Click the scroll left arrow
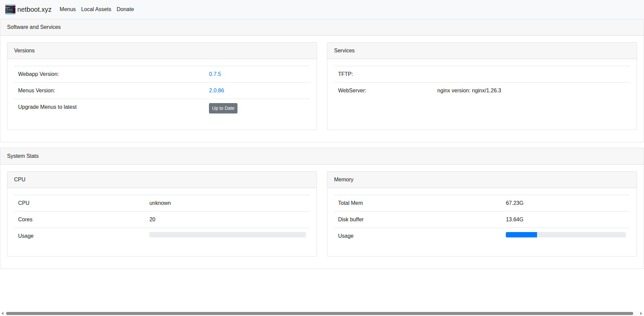Screen dimensions: 644x316 [x=2, y=313]
